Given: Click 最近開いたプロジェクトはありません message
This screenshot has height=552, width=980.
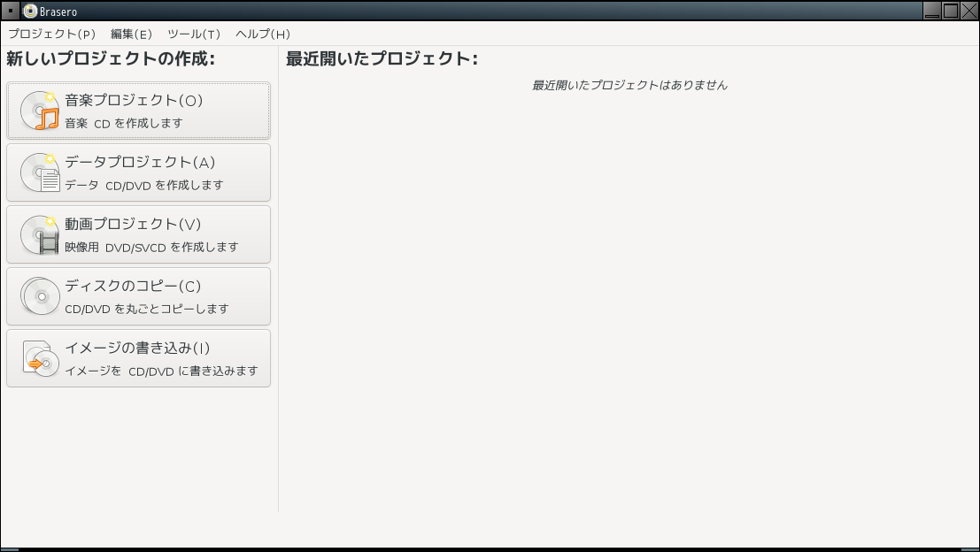Looking at the screenshot, I should tap(629, 85).
